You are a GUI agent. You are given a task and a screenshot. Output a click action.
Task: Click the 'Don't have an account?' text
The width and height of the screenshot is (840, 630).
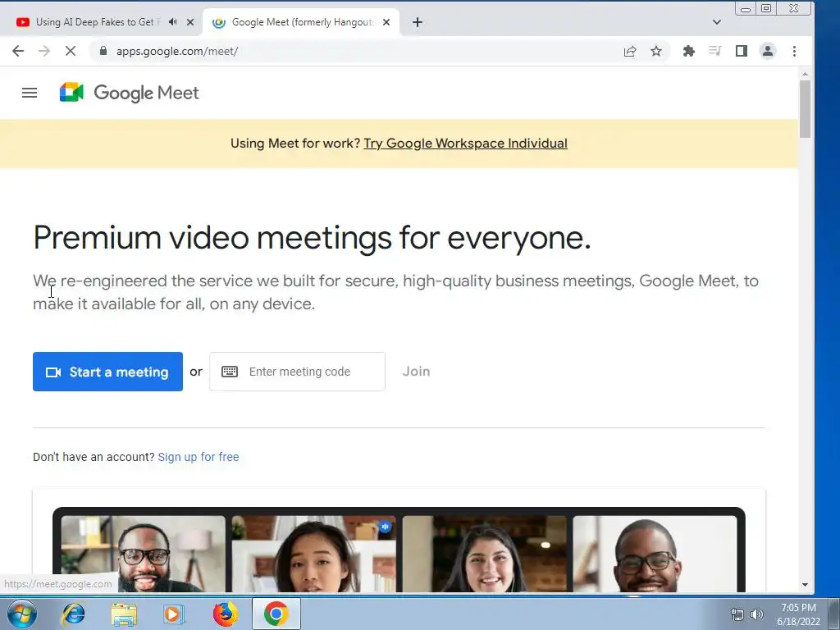(94, 457)
